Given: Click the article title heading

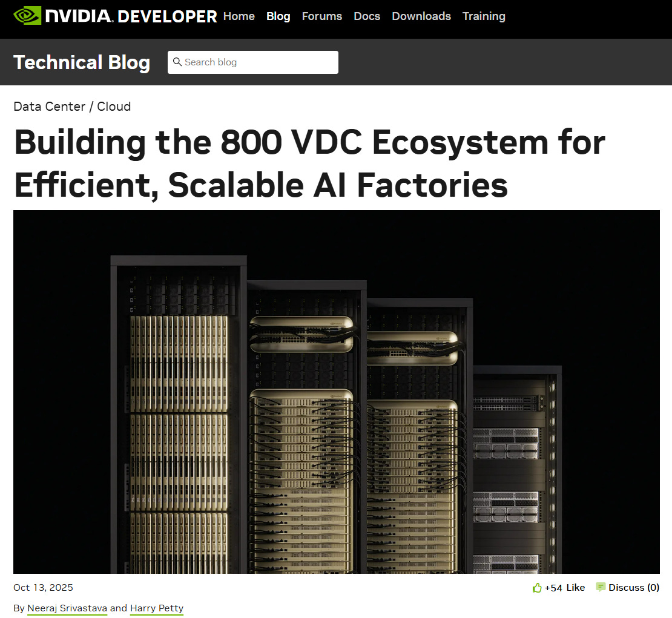Looking at the screenshot, I should 309,163.
